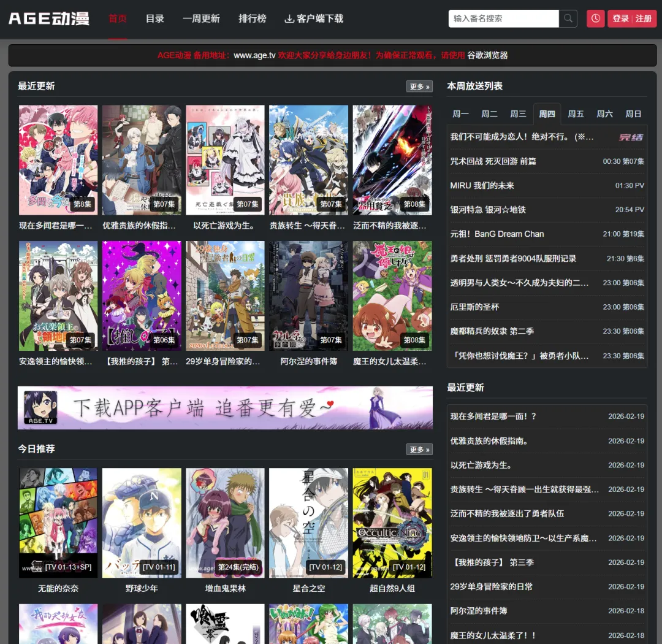
Task: Switch to 周六 schedule tab
Action: click(604, 113)
